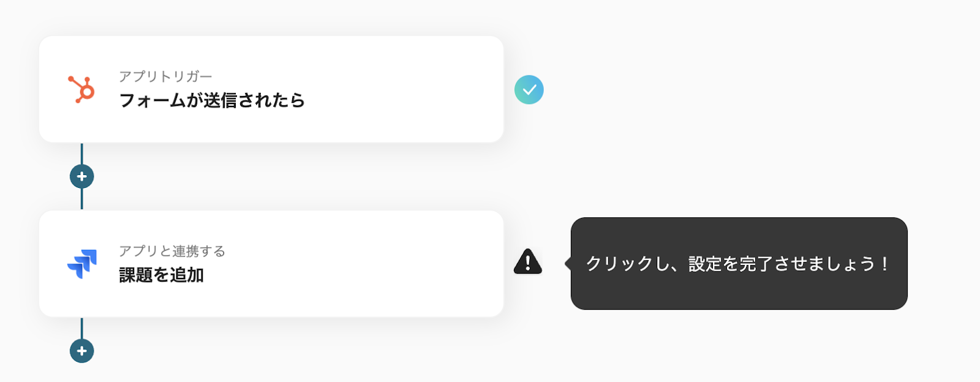Add a step below the 課題を追加 card
Screen dimensions: 980x382
click(81, 351)
